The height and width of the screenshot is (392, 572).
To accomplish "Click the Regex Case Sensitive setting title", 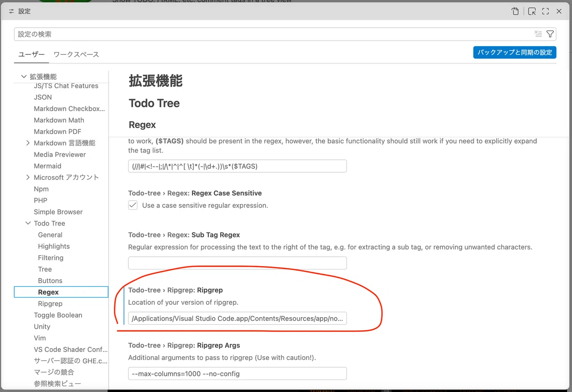I will click(x=195, y=193).
